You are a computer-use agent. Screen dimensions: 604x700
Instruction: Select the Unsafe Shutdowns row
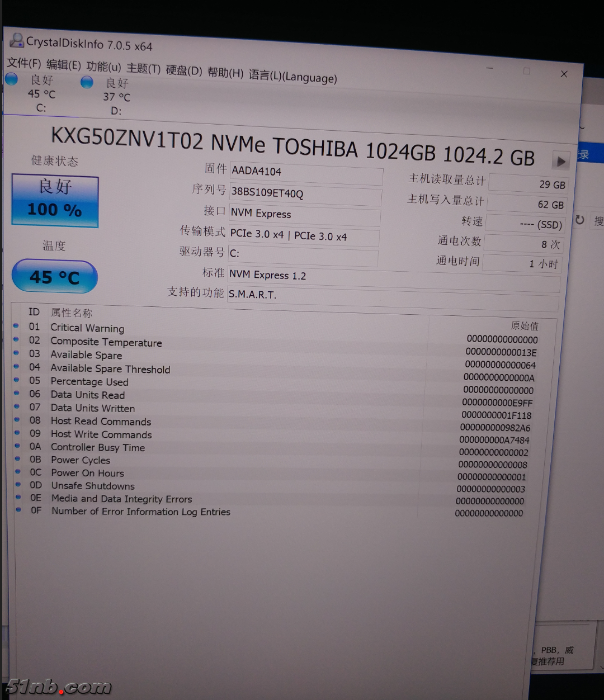pos(268,487)
